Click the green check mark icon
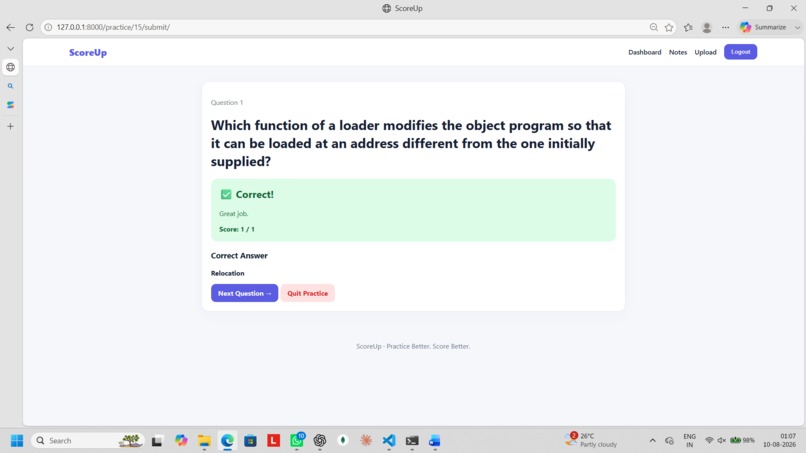Image resolution: width=806 pixels, height=453 pixels. click(226, 194)
